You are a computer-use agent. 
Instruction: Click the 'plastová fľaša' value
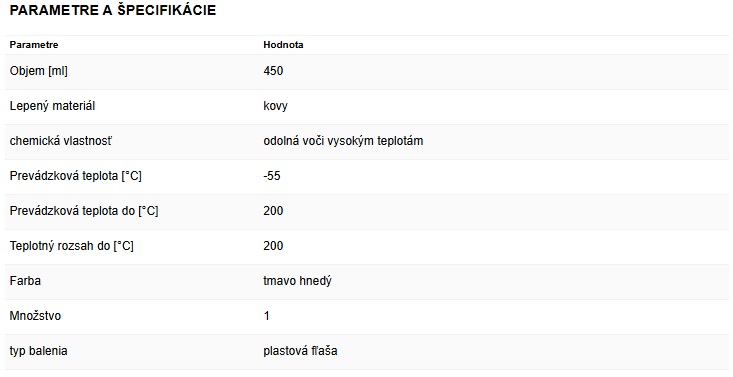300,351
